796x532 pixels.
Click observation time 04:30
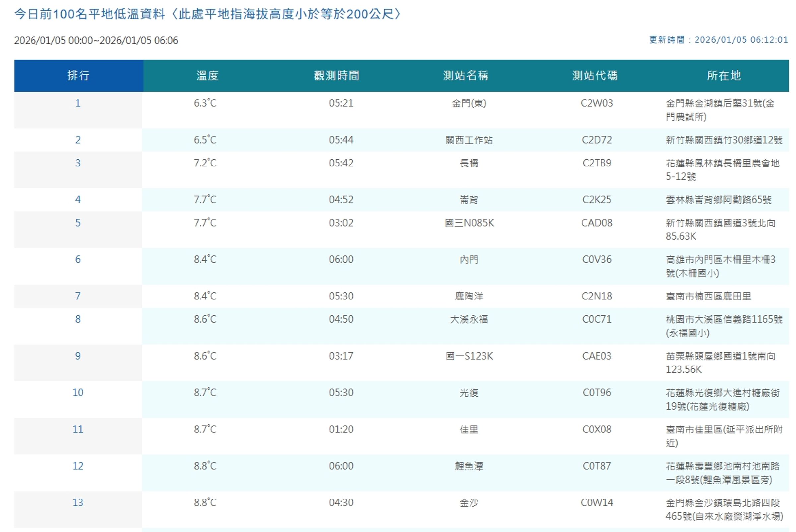pyautogui.click(x=341, y=503)
